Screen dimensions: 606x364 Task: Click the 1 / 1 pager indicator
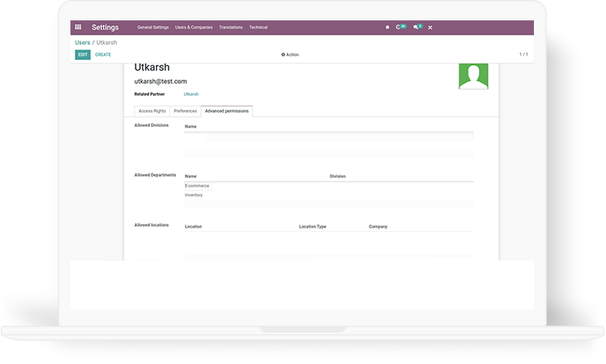523,54
